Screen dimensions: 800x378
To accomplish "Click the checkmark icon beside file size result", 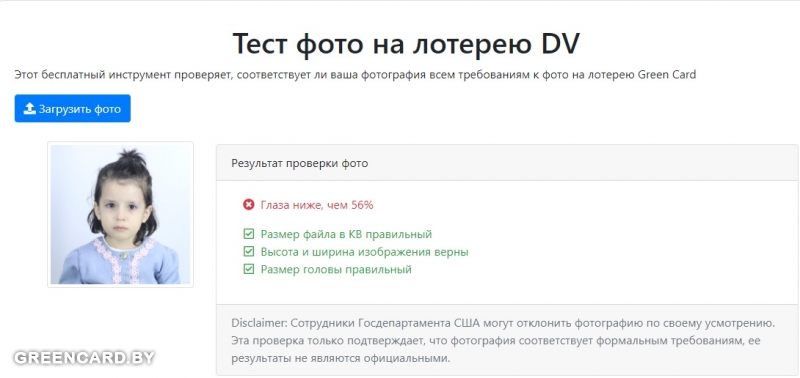I will coord(248,234).
